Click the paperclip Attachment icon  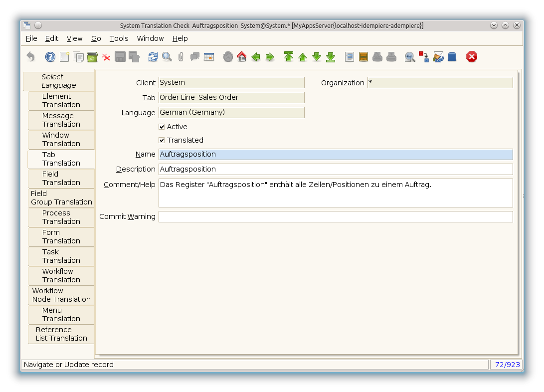181,57
